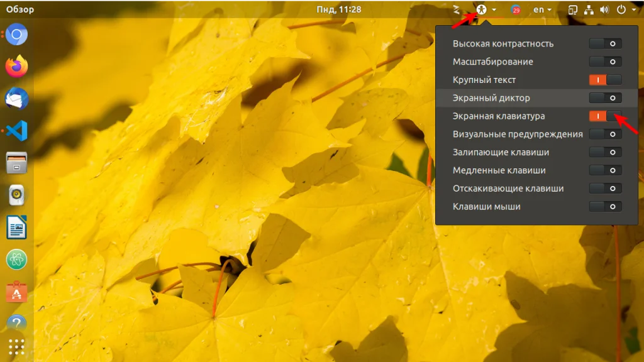Launch Visual Studio Code from dock
The width and height of the screenshot is (644, 362).
click(x=16, y=131)
